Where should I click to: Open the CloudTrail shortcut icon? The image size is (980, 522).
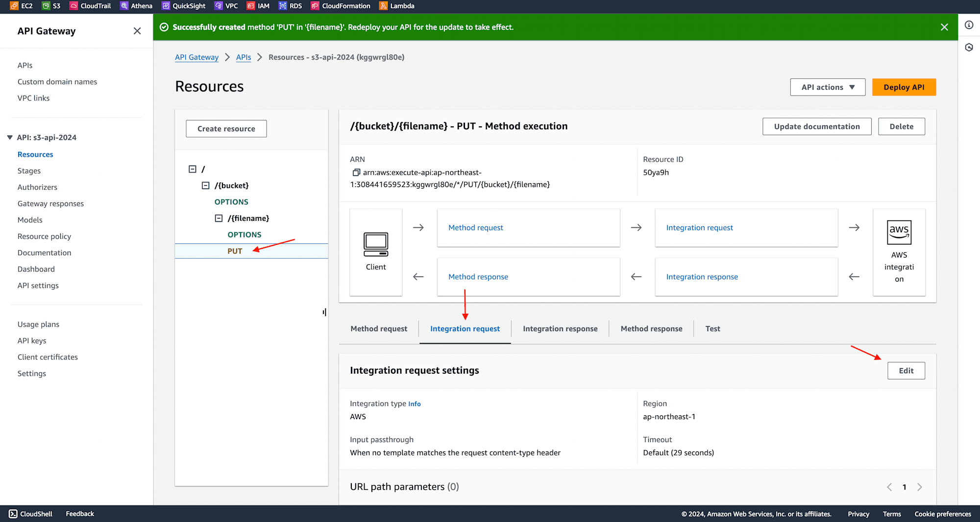pyautogui.click(x=73, y=6)
